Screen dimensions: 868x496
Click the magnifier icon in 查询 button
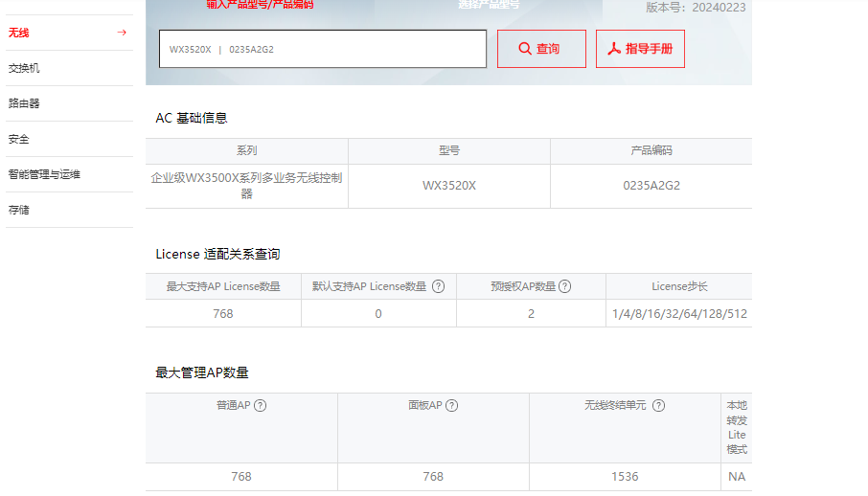[525, 49]
